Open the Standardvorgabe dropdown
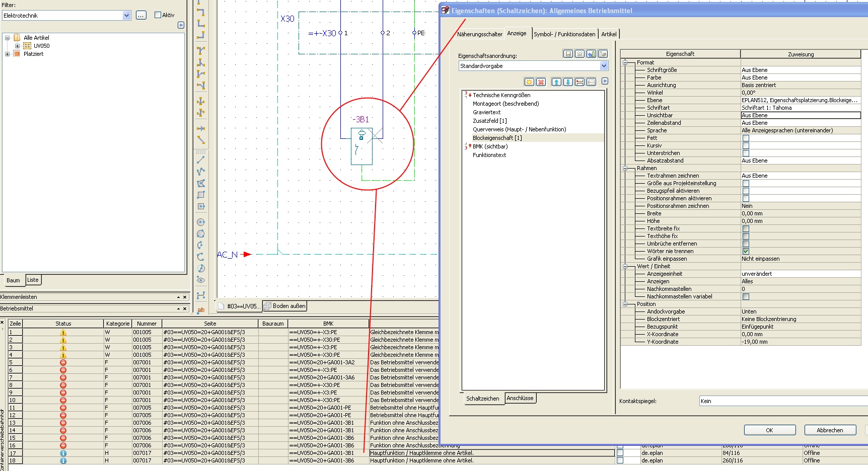The height and width of the screenshot is (471, 868). tap(604, 66)
